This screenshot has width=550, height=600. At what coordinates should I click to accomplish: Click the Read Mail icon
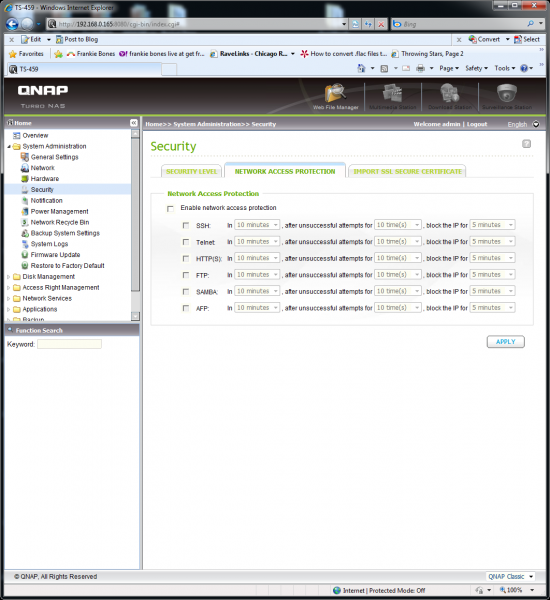tap(406, 68)
